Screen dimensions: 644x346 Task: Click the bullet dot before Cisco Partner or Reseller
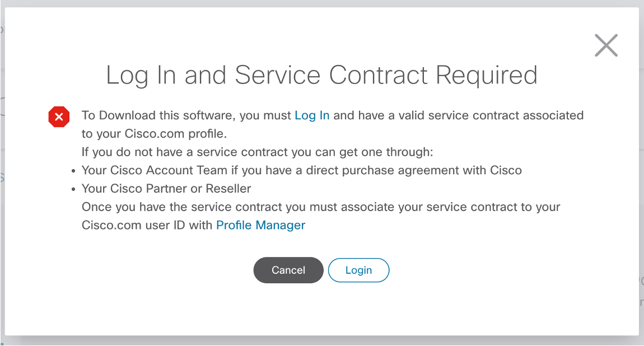pyautogui.click(x=73, y=190)
